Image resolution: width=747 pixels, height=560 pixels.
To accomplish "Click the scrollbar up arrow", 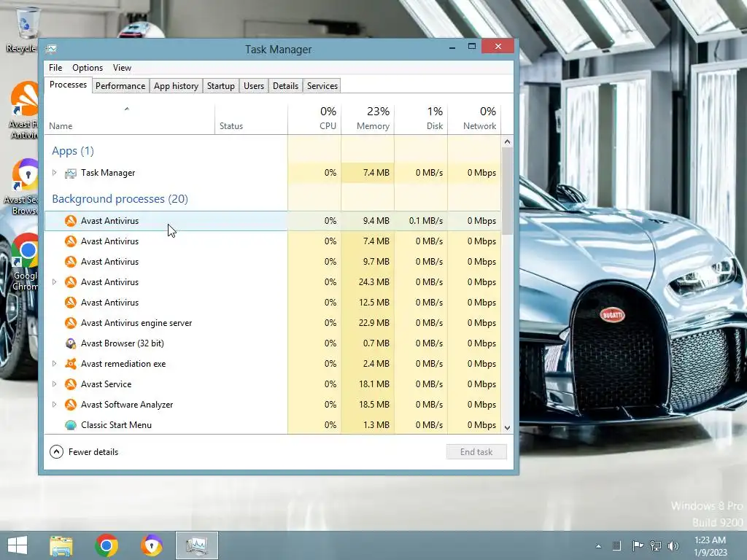I will click(508, 141).
